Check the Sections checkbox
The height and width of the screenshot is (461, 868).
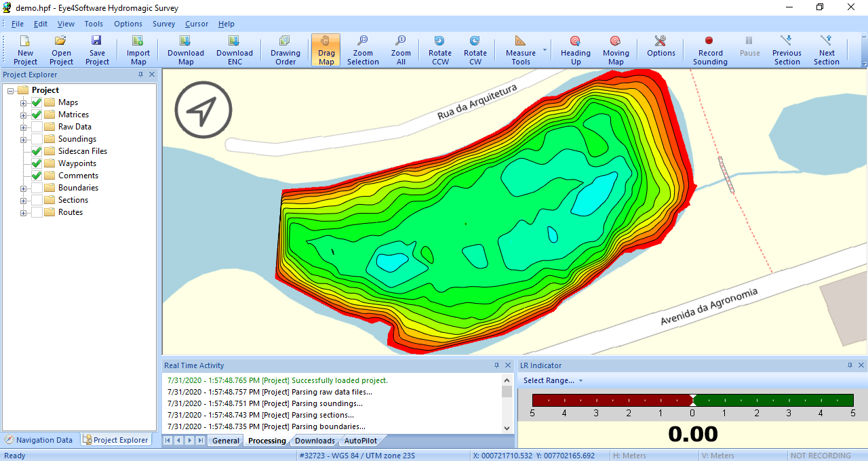[37, 200]
